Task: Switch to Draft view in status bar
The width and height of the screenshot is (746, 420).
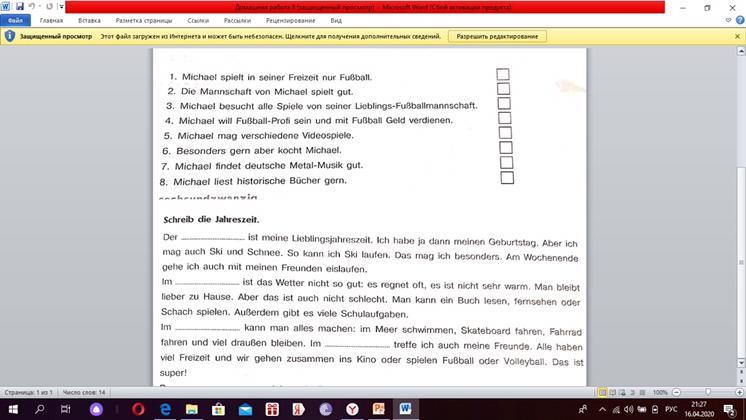Action: click(x=642, y=392)
